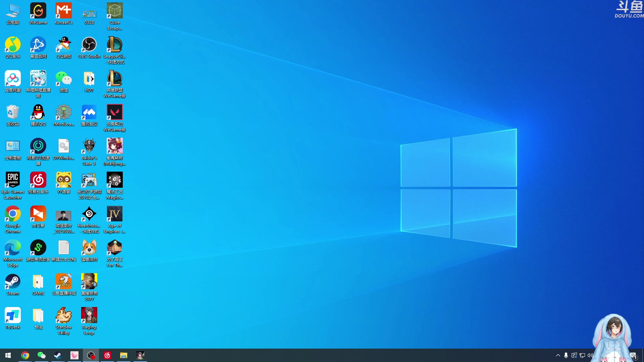
Task: Open the WeGame desktop shortcut
Action: [x=38, y=14]
